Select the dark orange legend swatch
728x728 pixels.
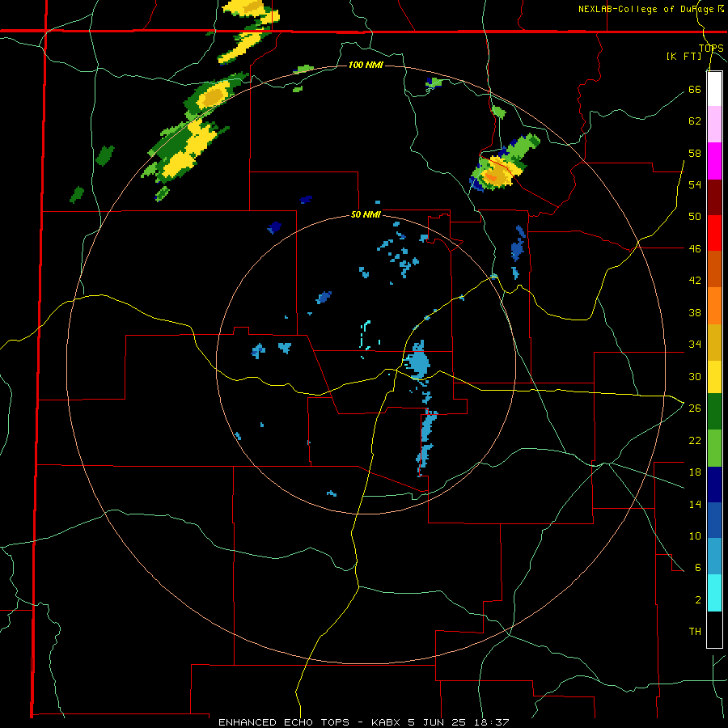tap(714, 269)
